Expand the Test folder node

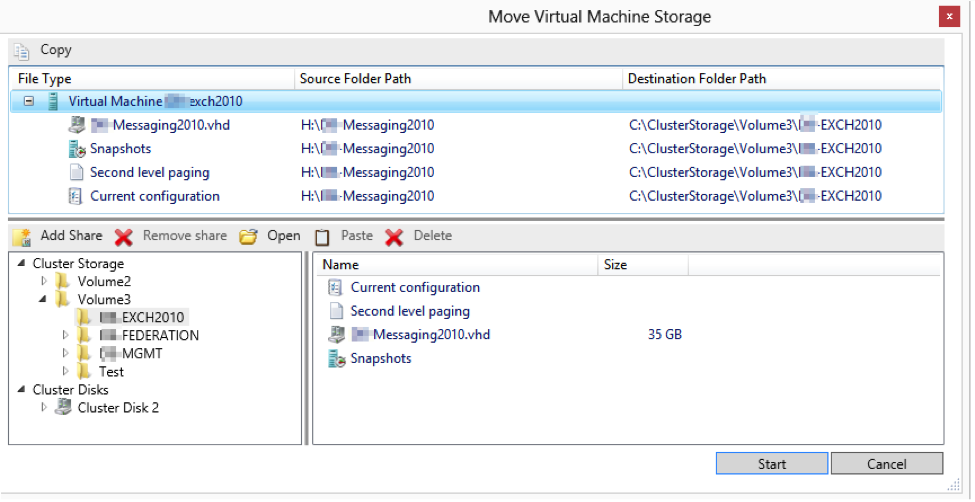[x=65, y=371]
